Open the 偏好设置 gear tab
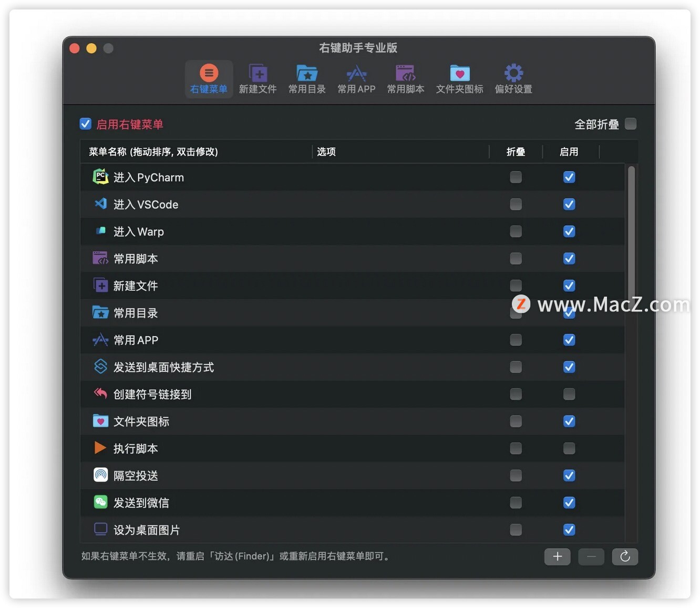The height and width of the screenshot is (608, 700). [513, 79]
